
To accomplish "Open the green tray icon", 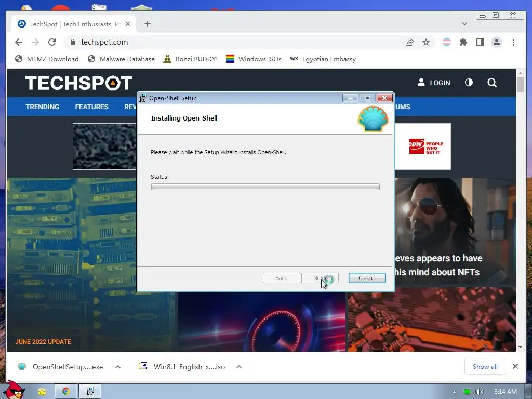I will (467, 392).
